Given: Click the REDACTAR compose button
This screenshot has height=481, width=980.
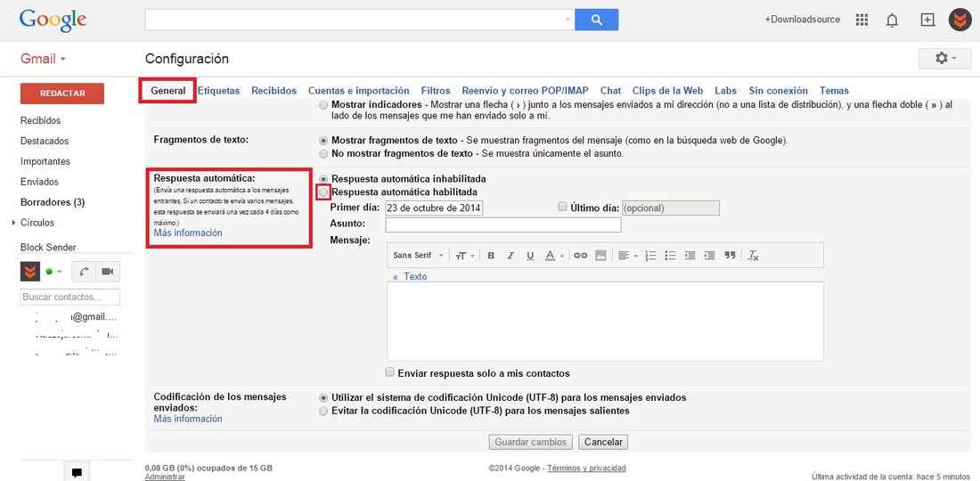Looking at the screenshot, I should coord(62,93).
